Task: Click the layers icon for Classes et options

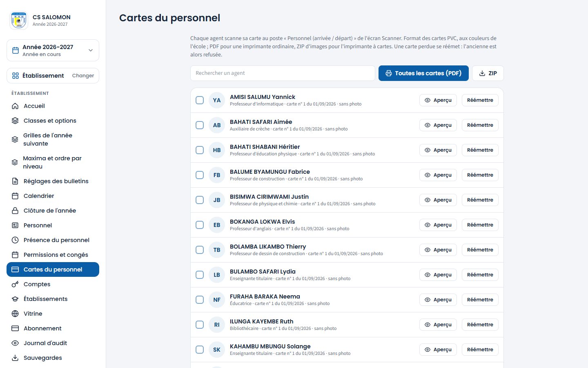Action: pos(15,121)
